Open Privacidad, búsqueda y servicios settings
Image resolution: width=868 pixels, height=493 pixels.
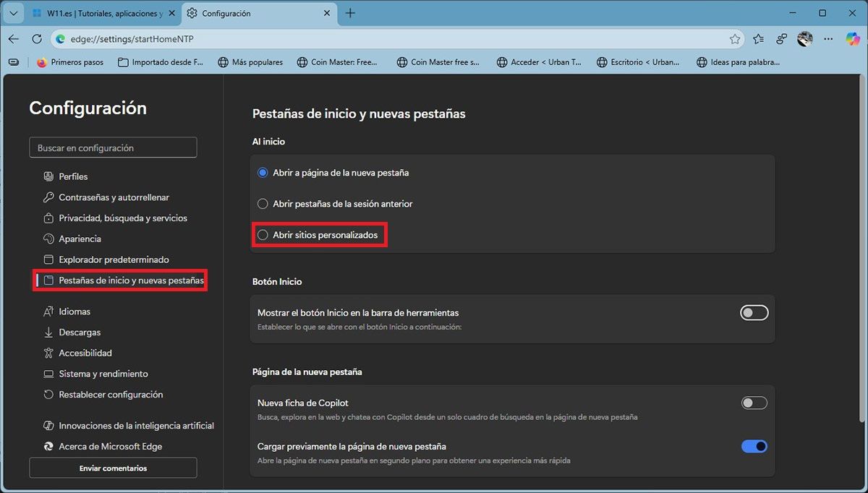tap(123, 218)
